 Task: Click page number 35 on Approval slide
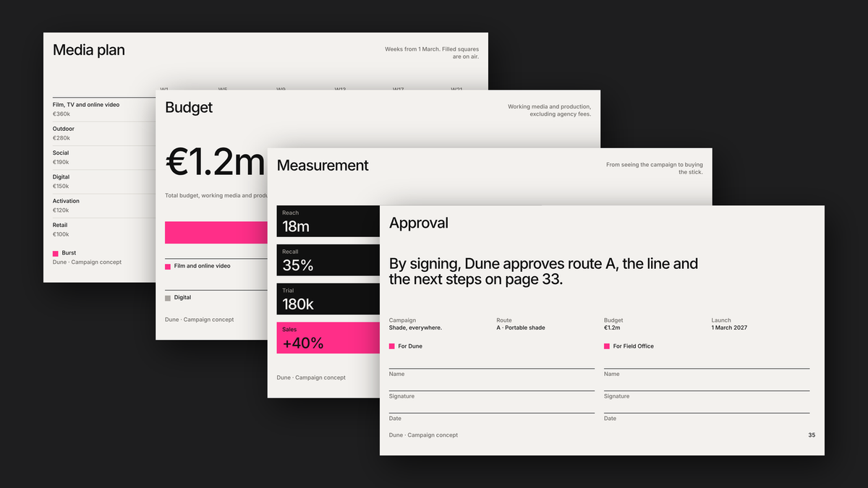click(812, 435)
